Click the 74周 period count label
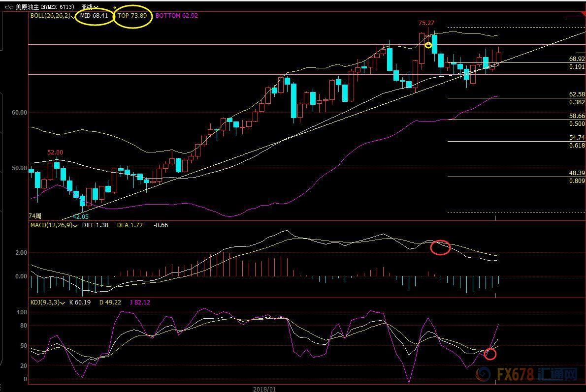The image size is (586, 392). coord(35,216)
